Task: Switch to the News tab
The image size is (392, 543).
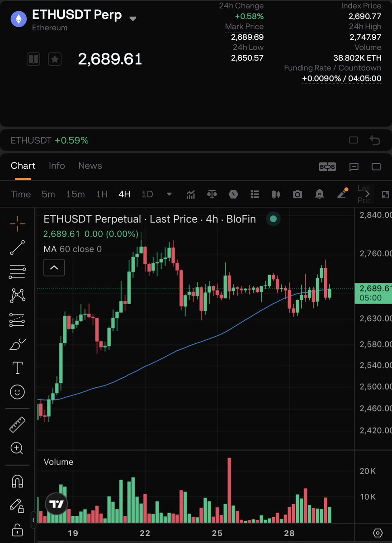Action: coord(90,166)
